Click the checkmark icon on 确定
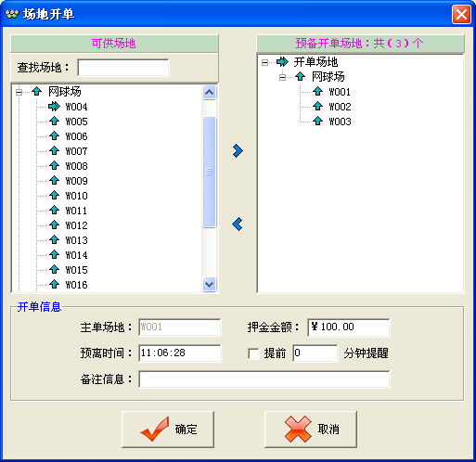 tap(155, 430)
